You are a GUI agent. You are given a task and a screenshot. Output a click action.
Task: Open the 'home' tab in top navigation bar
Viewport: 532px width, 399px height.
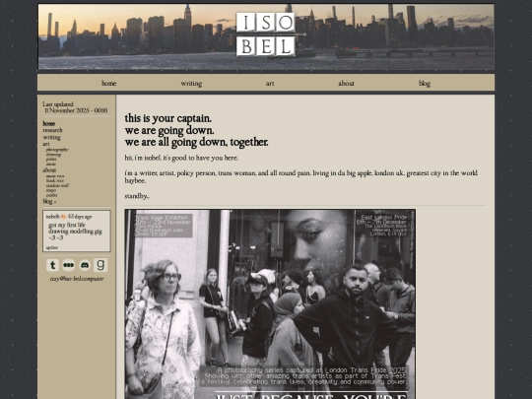tap(109, 84)
